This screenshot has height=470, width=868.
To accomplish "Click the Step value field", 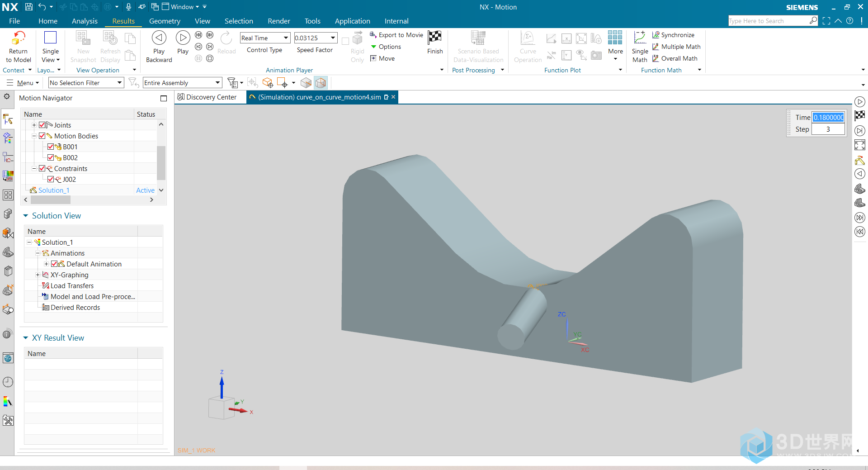I will (828, 129).
